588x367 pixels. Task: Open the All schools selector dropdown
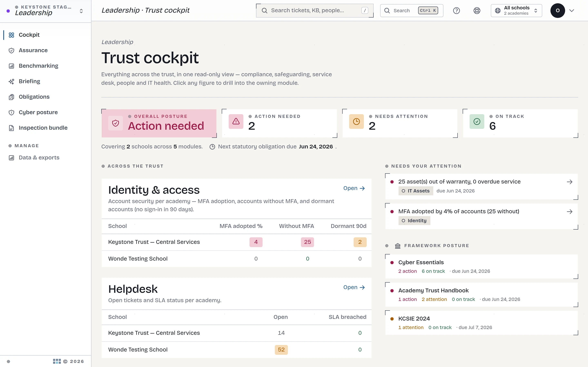click(516, 10)
